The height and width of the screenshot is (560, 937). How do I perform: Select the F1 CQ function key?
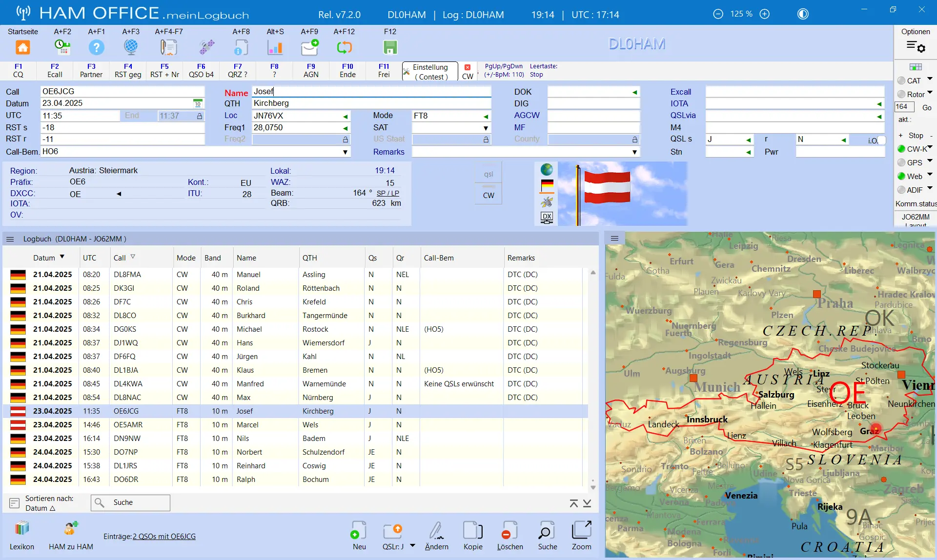(18, 71)
